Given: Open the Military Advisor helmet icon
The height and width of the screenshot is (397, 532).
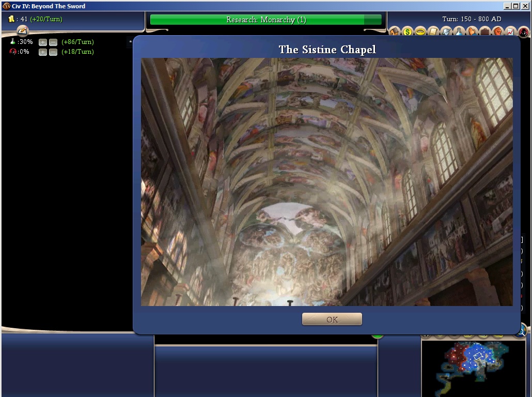Looking at the screenshot, I should pyautogui.click(x=446, y=32).
